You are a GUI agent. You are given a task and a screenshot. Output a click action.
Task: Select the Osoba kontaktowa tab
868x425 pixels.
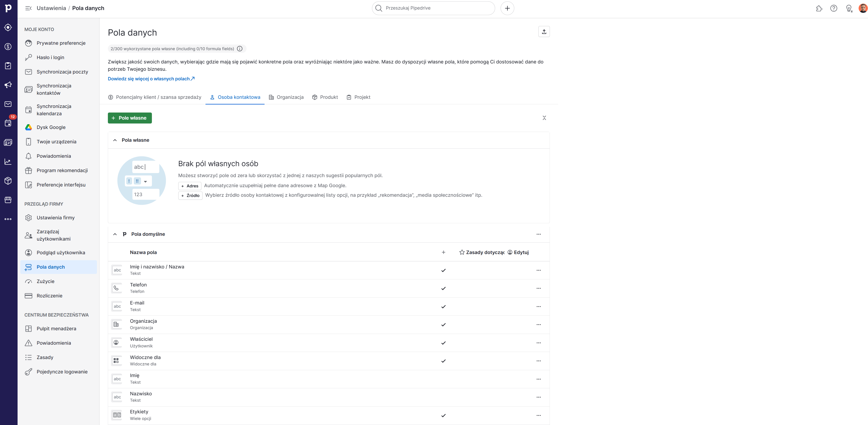(235, 97)
